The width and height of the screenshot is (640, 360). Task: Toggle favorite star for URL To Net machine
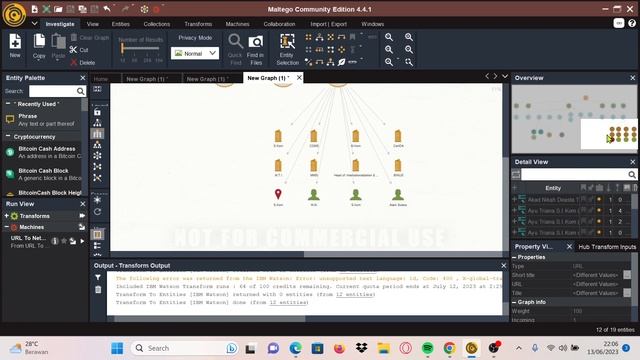pyautogui.click(x=64, y=241)
